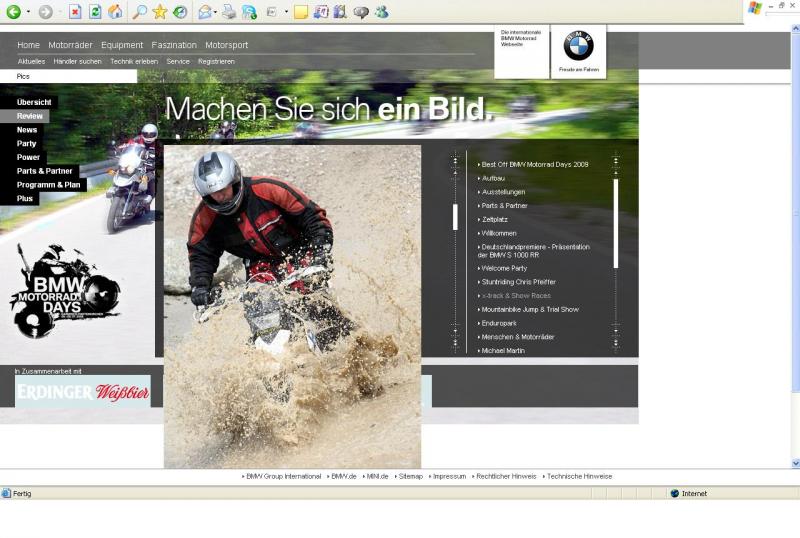Screen dimensions: 800x538
Task: Open the Aufbau gallery entry
Action: coord(493,178)
